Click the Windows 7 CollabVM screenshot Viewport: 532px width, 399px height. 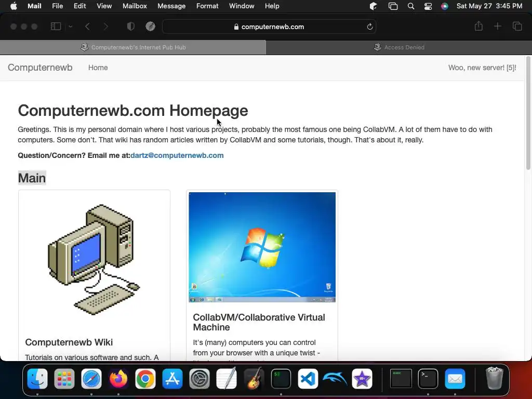click(x=262, y=247)
